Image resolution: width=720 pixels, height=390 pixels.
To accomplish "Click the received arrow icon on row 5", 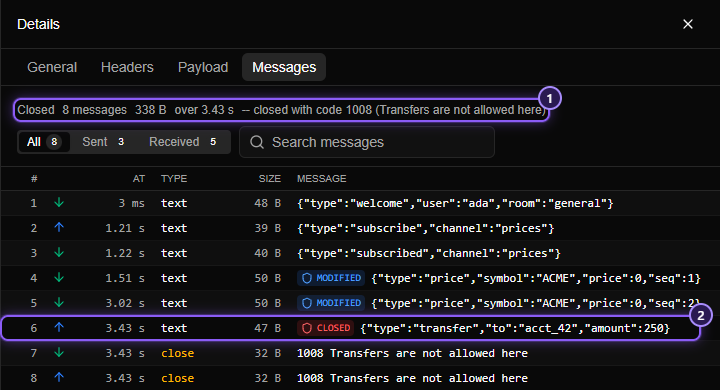I will [x=59, y=302].
